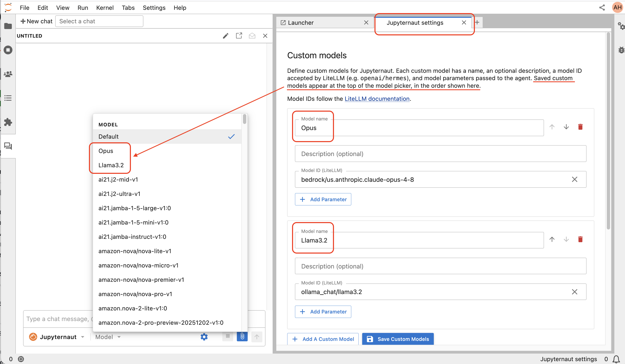This screenshot has height=364, width=625.
Task: Start a New chat
Action: (x=36, y=21)
